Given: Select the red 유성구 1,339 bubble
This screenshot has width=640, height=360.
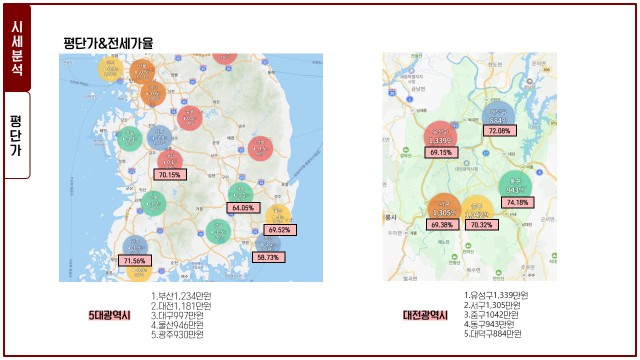Looking at the screenshot, I should [x=440, y=136].
